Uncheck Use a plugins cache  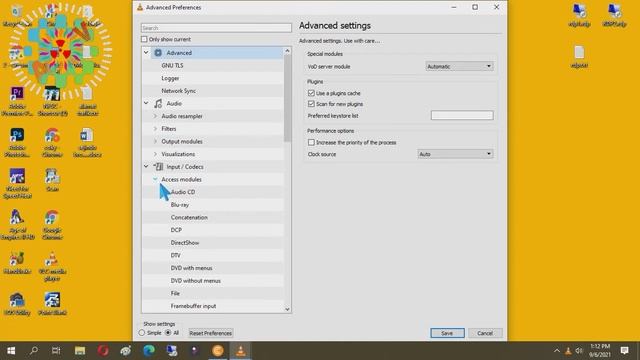click(x=311, y=93)
